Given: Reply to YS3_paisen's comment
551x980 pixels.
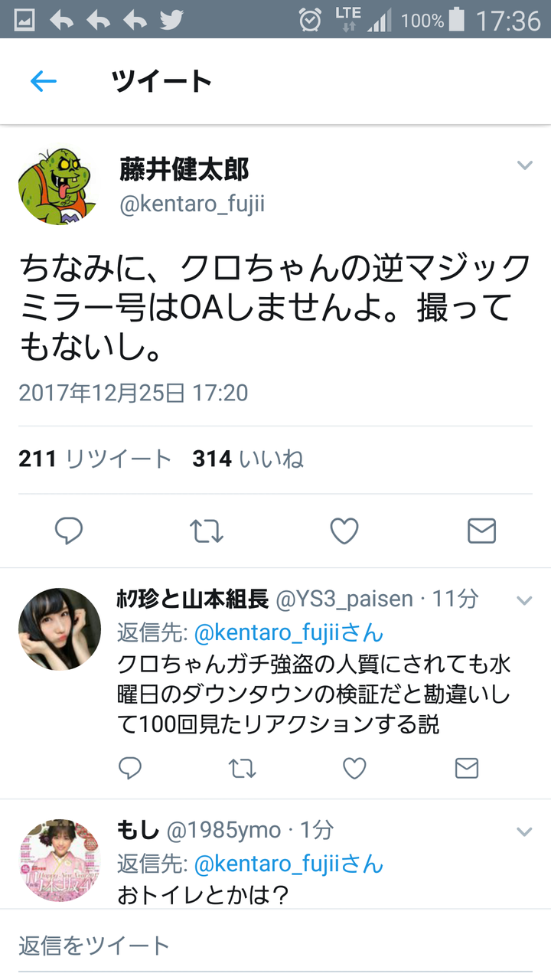Looking at the screenshot, I should [131, 768].
